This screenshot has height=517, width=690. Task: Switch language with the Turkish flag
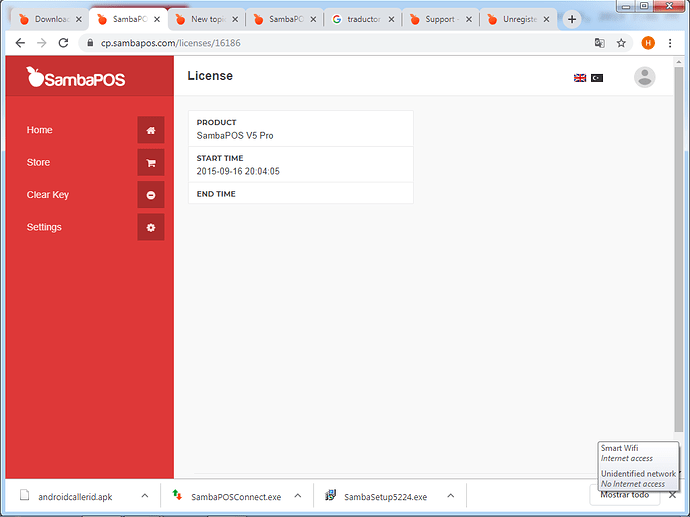click(597, 78)
